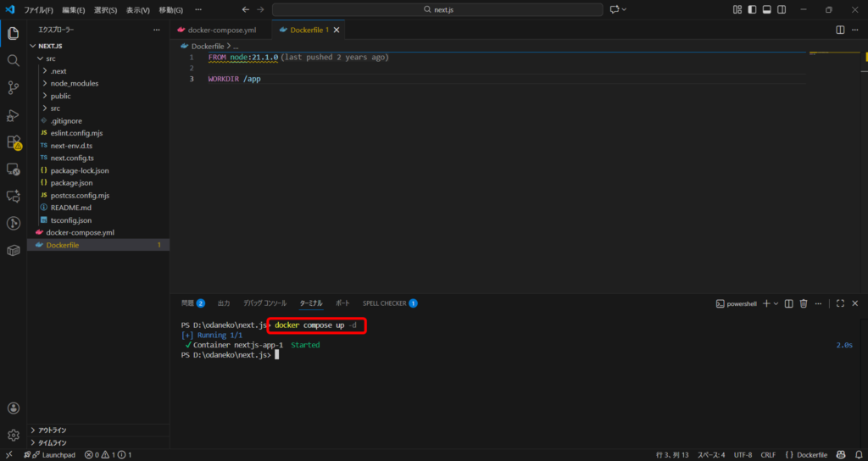Toggle primary side bar visibility
The height and width of the screenshot is (461, 868).
(752, 9)
